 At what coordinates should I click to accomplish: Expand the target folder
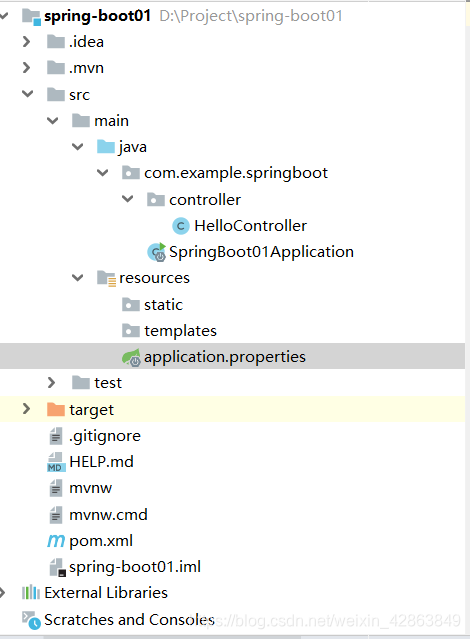(x=26, y=409)
